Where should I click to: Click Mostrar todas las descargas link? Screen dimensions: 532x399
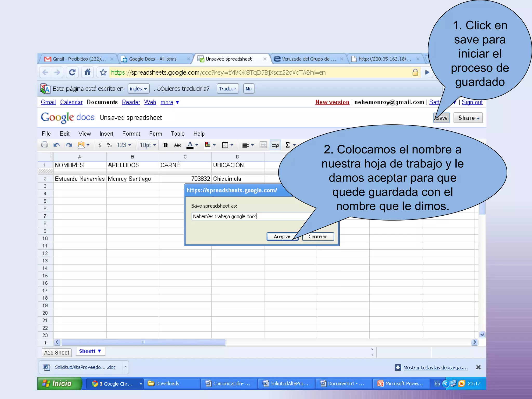(436, 368)
